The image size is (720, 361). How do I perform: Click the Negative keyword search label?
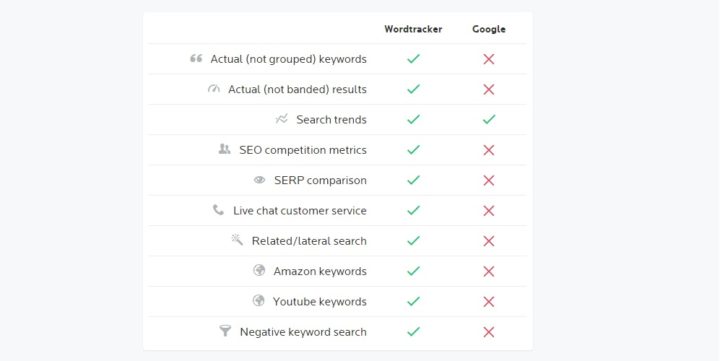tap(303, 332)
